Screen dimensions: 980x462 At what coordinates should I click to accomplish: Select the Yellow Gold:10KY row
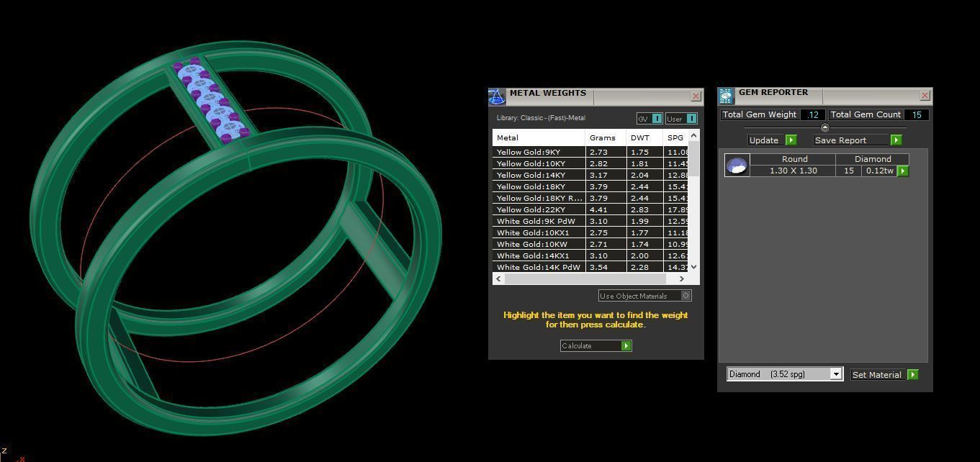click(x=590, y=163)
